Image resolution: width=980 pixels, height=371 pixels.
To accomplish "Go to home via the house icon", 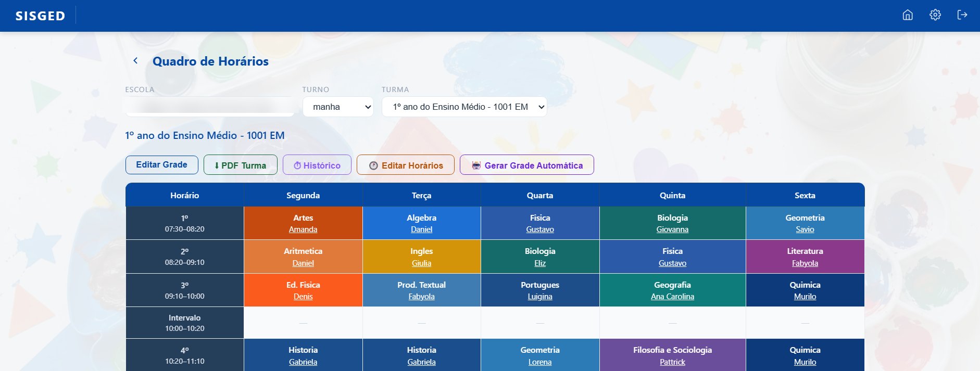I will point(908,15).
